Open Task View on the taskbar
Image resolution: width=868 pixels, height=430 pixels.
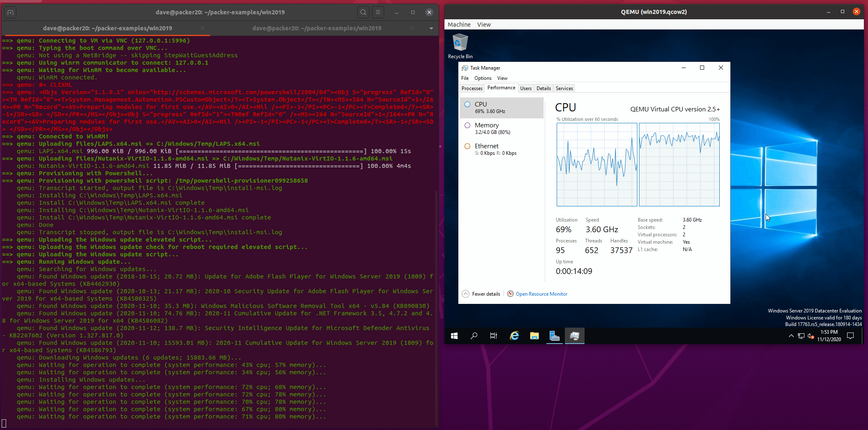coord(494,336)
